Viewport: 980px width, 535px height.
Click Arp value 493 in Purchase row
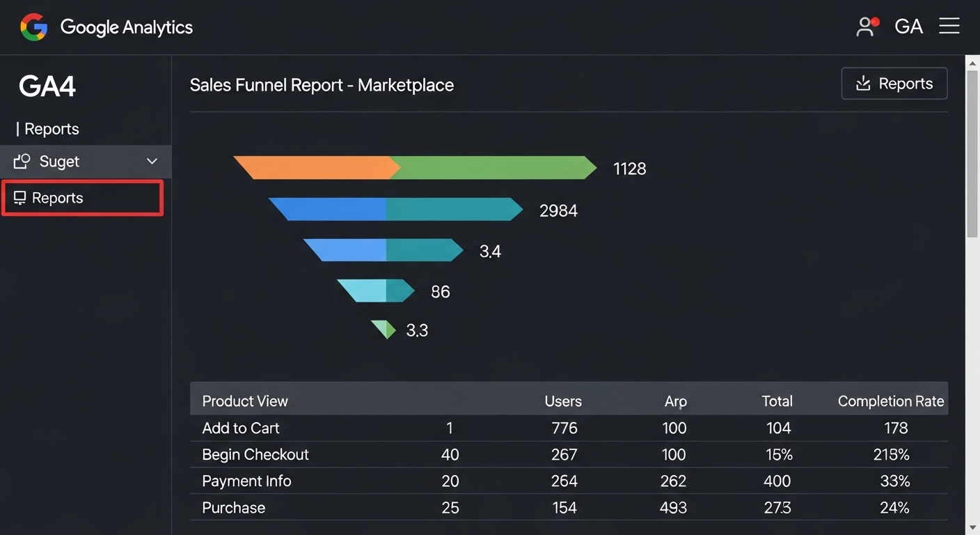click(x=673, y=508)
